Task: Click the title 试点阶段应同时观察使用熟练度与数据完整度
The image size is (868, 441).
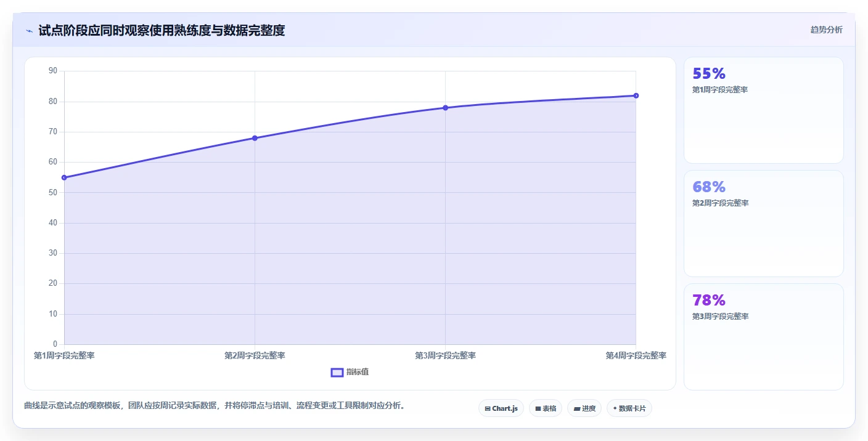Action: pyautogui.click(x=162, y=30)
